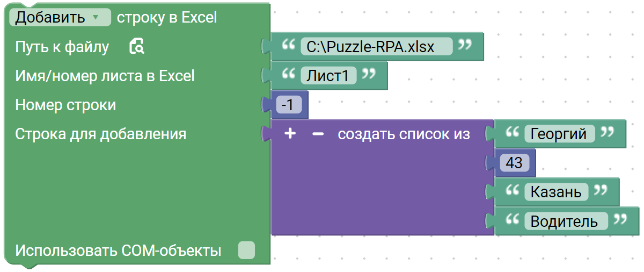Edit the number 43 value
The image size is (644, 272).
click(x=514, y=163)
